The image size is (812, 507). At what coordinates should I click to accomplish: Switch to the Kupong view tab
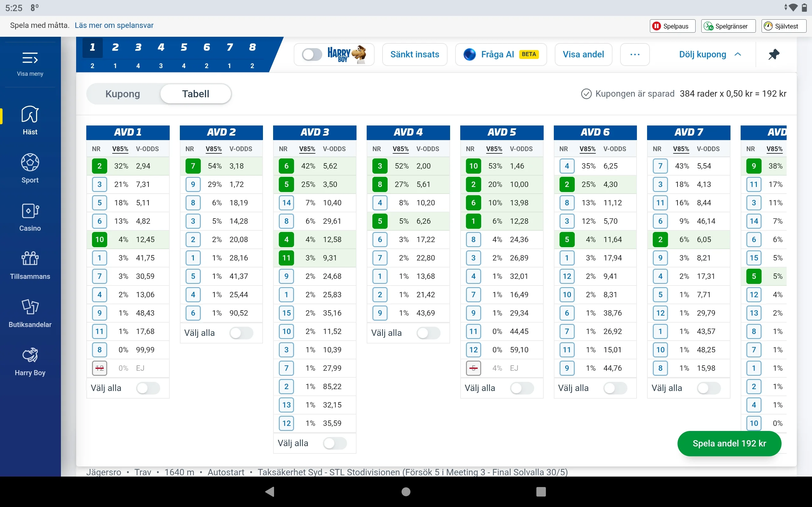122,94
